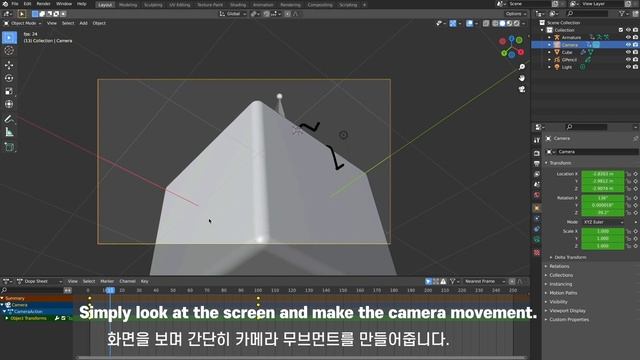Click the dope sheet filter funnel icon
The width and height of the screenshot is (640, 360).
pos(452,282)
